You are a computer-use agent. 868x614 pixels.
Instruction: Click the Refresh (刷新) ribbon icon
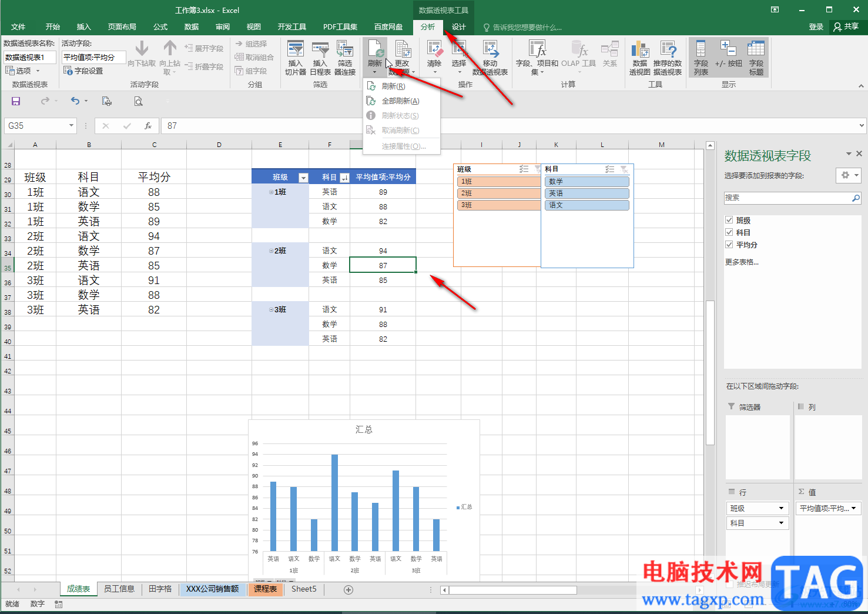point(375,49)
